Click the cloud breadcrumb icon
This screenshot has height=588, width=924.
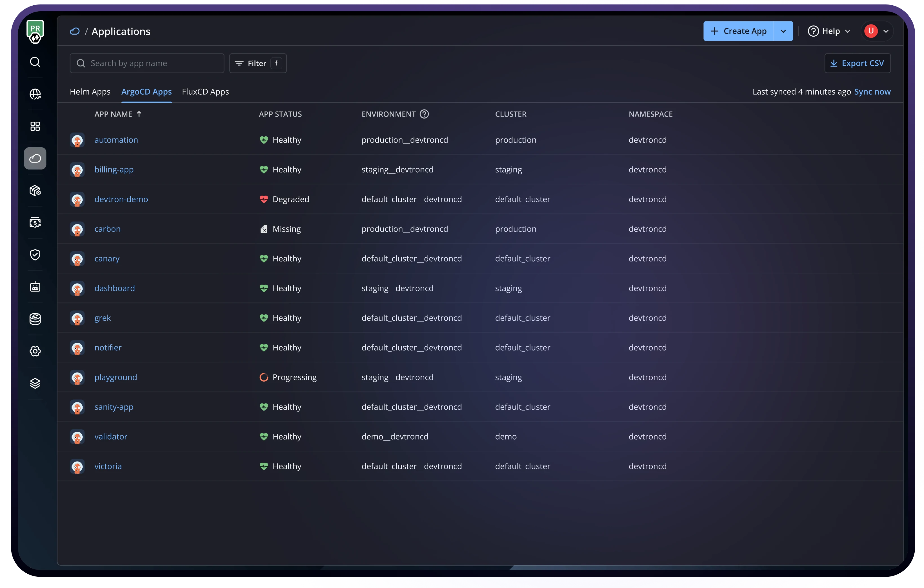(x=75, y=32)
